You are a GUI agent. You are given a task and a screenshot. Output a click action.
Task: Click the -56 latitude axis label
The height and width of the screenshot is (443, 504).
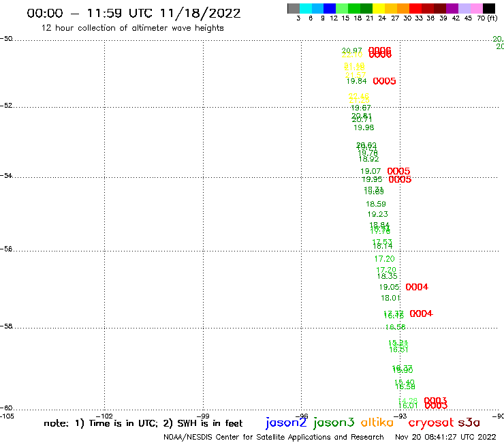pyautogui.click(x=6, y=249)
